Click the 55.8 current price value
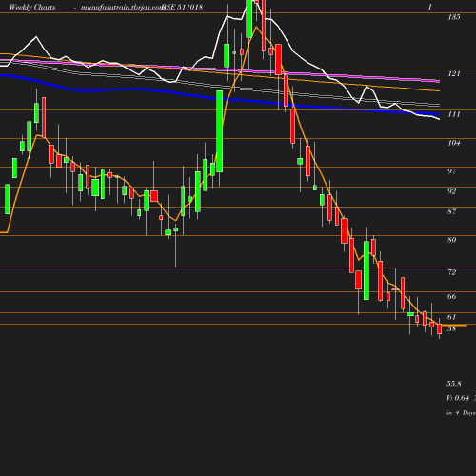The image size is (476, 476). point(454,384)
